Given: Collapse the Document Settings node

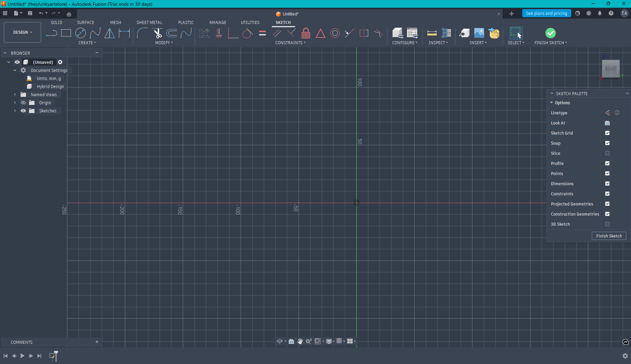Looking at the screenshot, I should click(x=15, y=70).
